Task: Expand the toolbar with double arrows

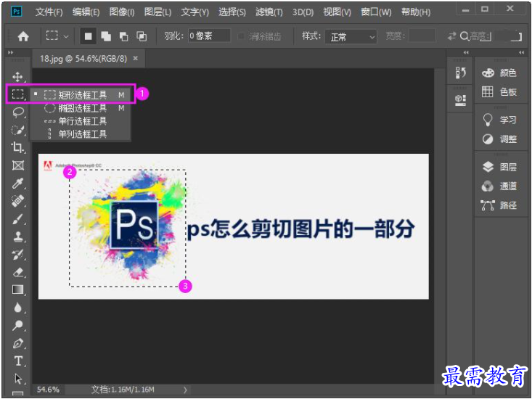Action: click(10, 52)
